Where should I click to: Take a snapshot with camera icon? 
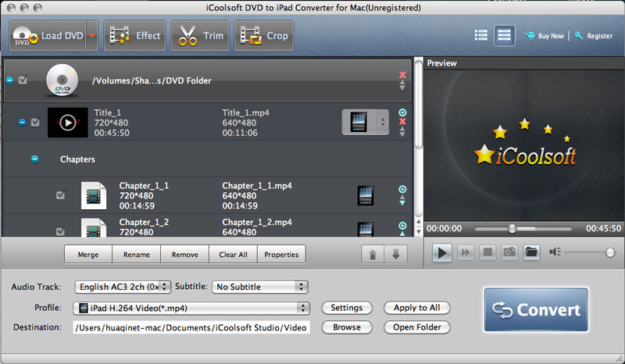(509, 252)
